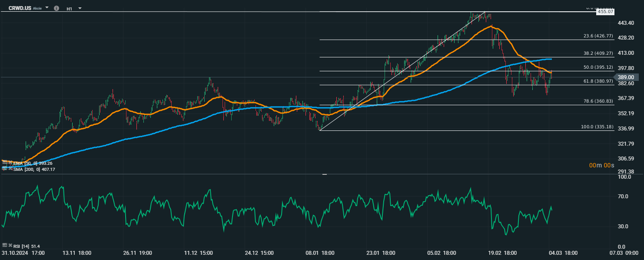This screenshot has height=260, width=644.
Task: Click the 07.03 09:00 time axis label
Action: point(624,253)
